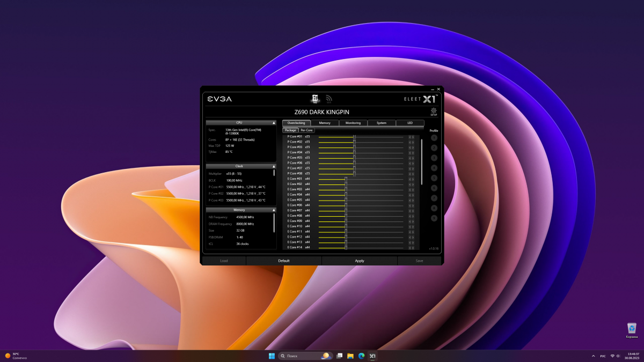Decrease the P Core #08 multiplier
This screenshot has width=644, height=362.
tap(409, 173)
